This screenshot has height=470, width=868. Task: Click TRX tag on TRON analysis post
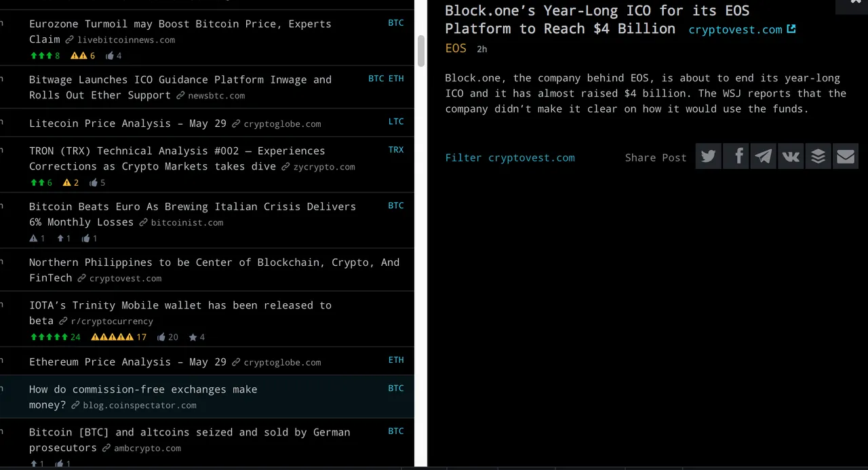click(396, 150)
